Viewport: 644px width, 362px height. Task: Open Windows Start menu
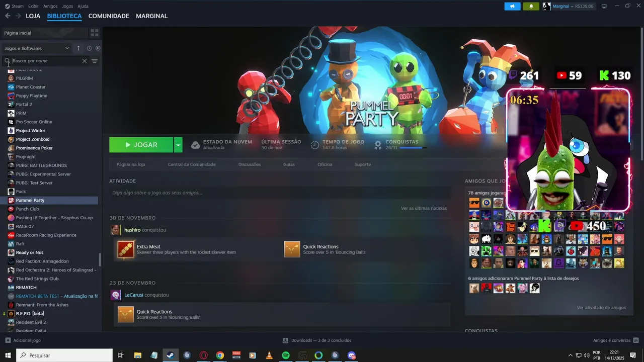pyautogui.click(x=8, y=355)
